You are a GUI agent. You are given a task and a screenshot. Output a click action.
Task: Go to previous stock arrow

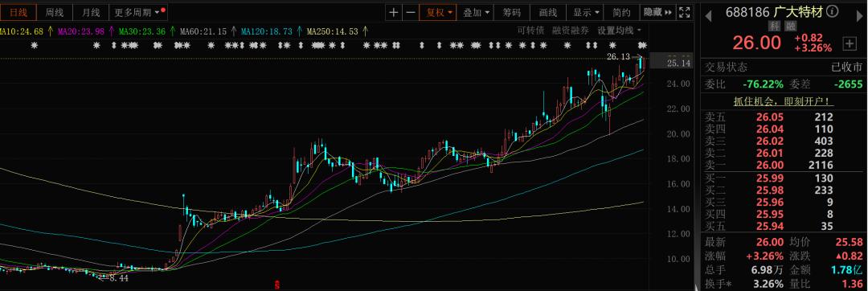click(x=708, y=16)
